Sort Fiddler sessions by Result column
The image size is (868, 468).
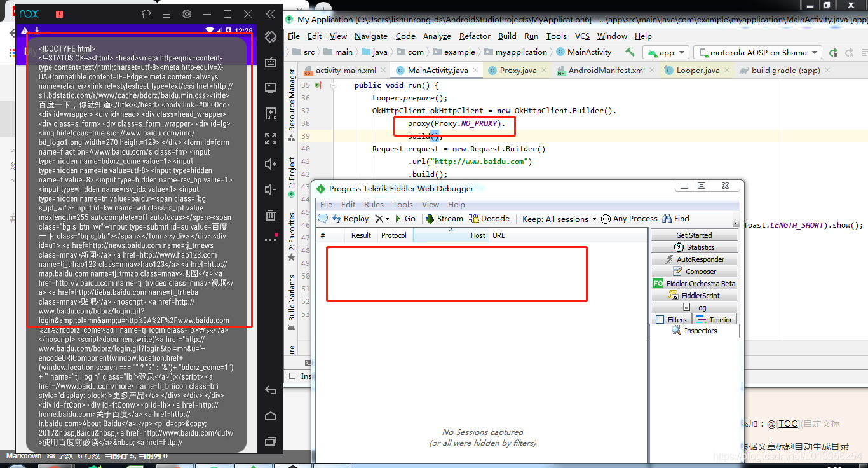(x=361, y=235)
